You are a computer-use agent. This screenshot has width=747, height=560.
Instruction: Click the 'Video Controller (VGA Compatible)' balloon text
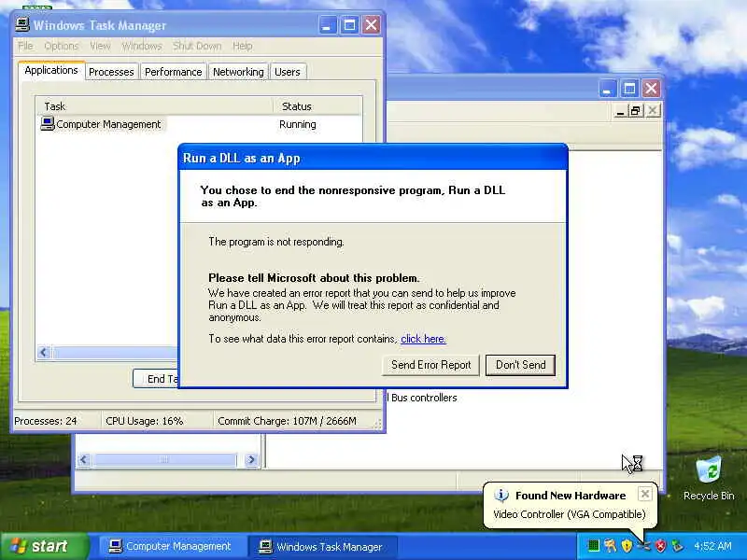click(x=570, y=514)
